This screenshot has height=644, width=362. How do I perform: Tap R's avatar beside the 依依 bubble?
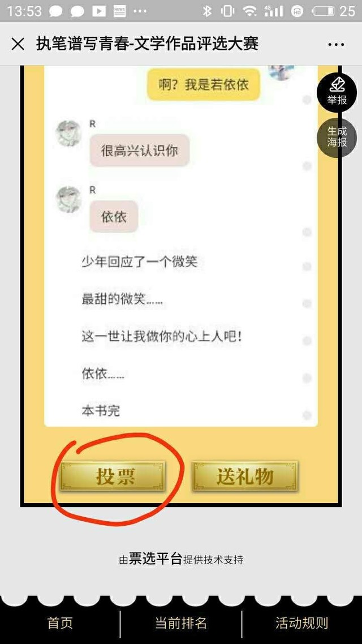tap(68, 200)
